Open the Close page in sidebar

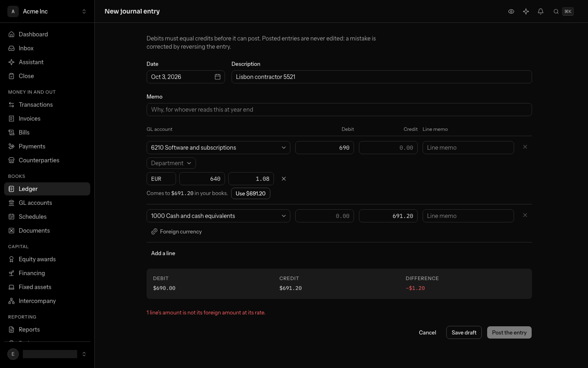47,76
